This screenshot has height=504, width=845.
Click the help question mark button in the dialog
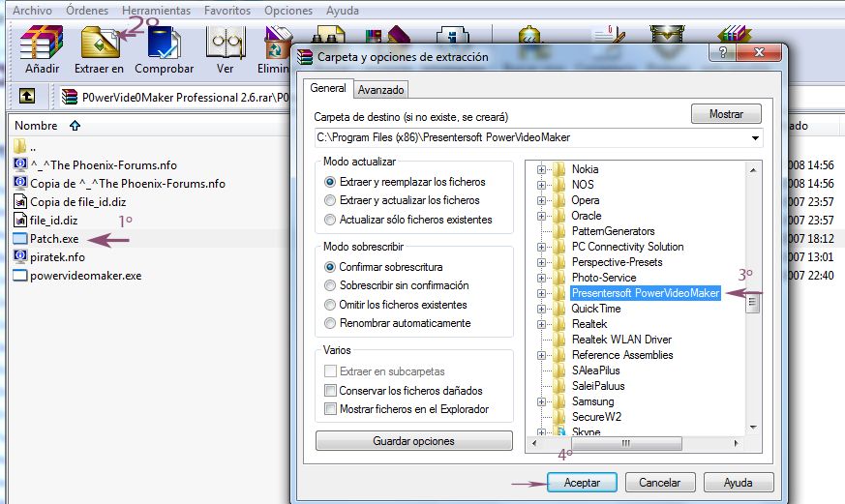[723, 52]
